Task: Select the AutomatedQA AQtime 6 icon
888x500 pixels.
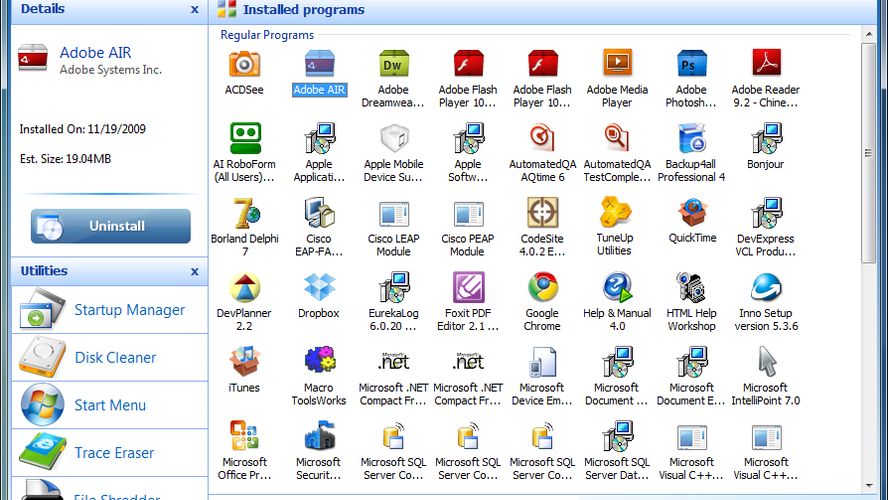Action: [x=543, y=138]
